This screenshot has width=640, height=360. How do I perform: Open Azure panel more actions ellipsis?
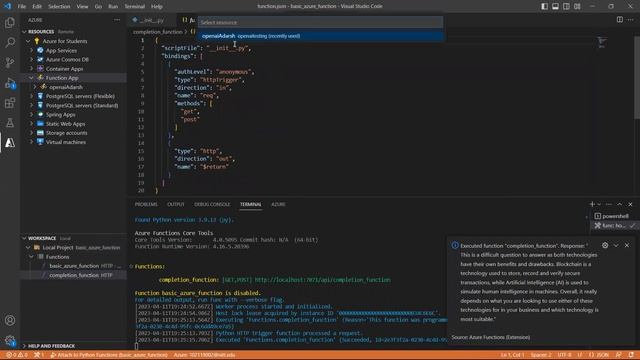(x=117, y=20)
